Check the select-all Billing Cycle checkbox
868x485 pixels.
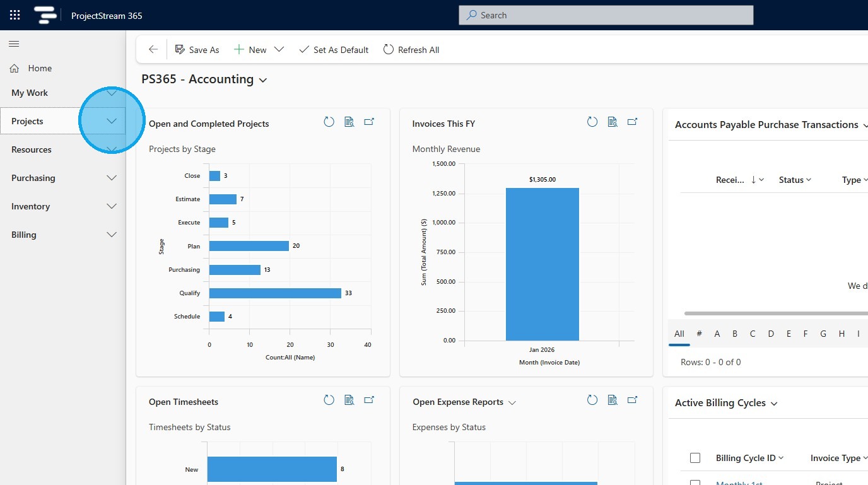tap(695, 458)
